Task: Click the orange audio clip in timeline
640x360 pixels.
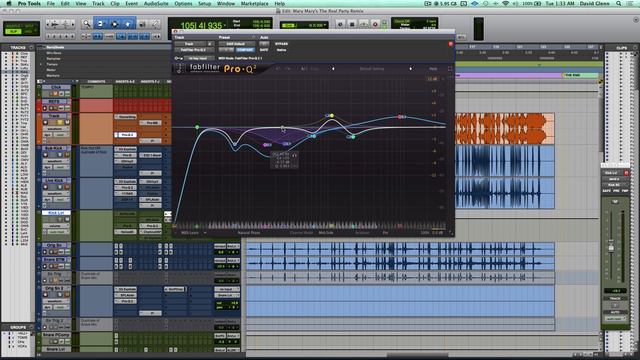Action: [504, 129]
